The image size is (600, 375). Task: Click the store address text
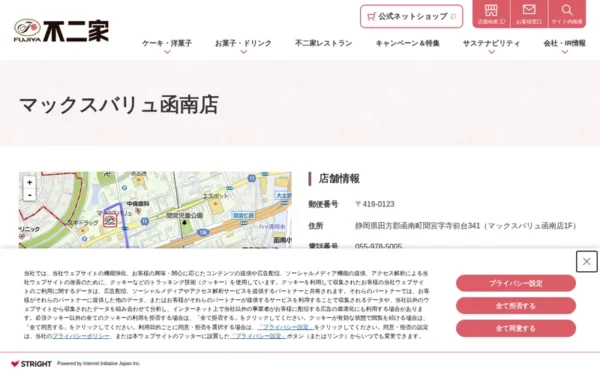point(466,226)
